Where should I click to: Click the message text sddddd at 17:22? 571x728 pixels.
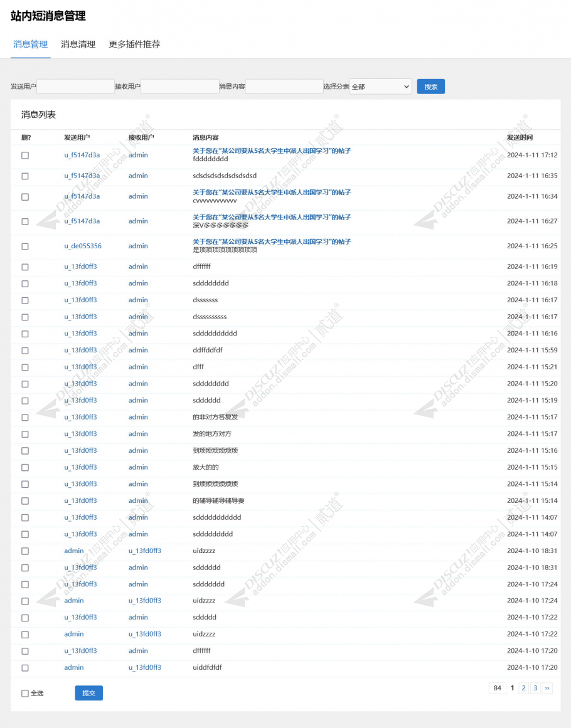click(205, 618)
